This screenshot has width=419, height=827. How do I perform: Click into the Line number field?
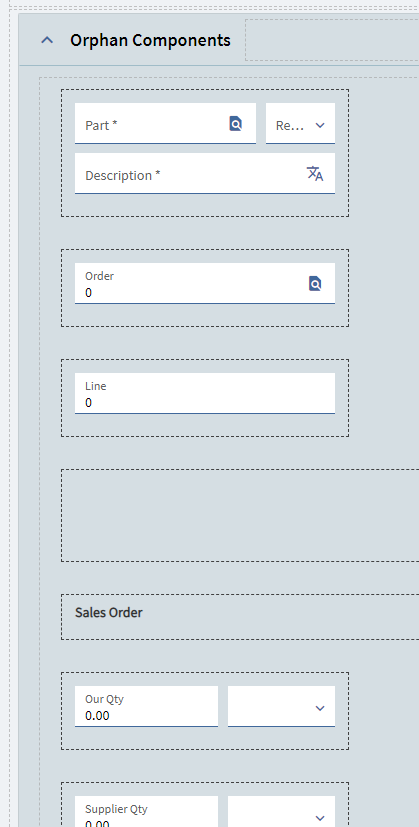[x=205, y=393]
